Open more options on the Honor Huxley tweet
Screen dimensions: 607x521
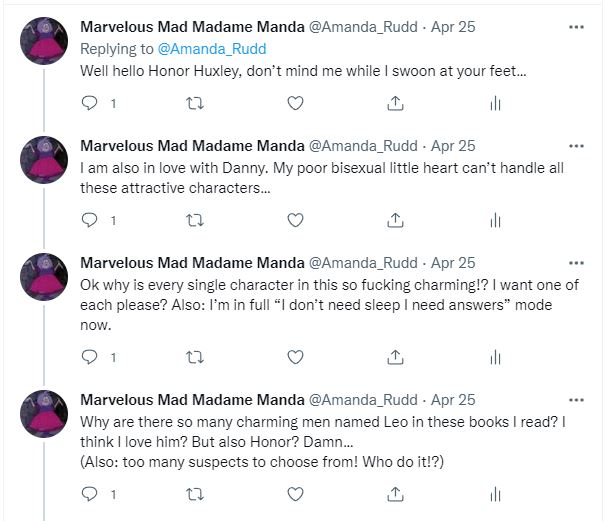(576, 27)
